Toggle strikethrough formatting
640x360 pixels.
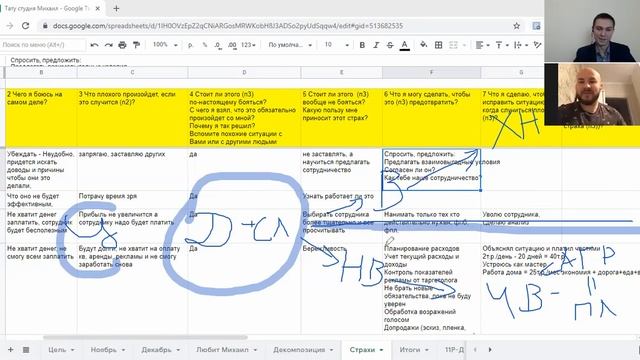coord(390,45)
